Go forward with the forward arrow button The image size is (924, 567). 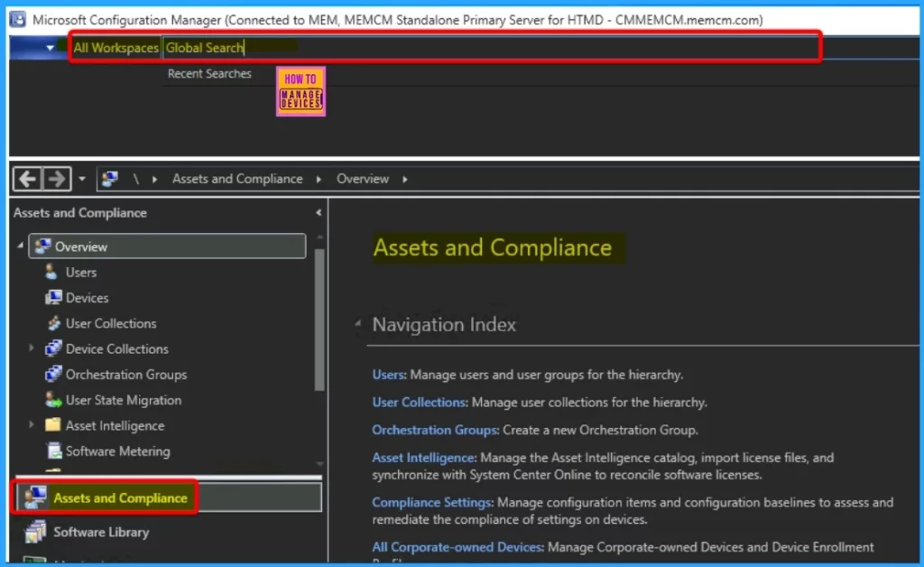pyautogui.click(x=57, y=179)
